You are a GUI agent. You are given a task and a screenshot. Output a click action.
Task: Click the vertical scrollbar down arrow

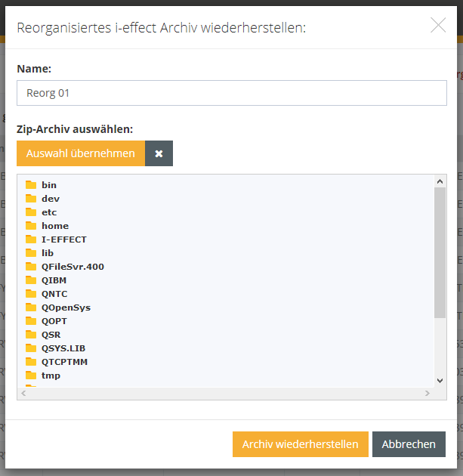pos(440,380)
